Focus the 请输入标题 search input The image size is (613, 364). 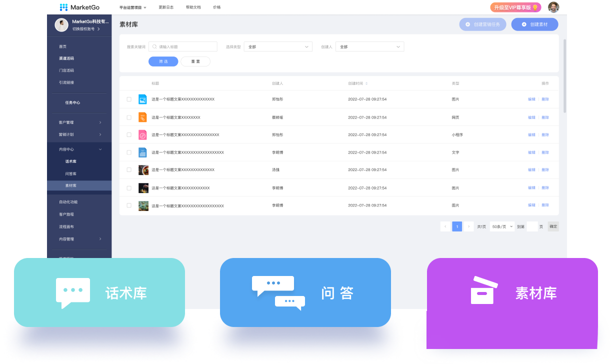[183, 46]
